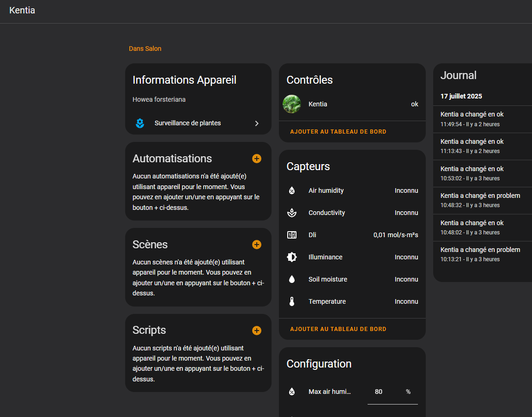532x417 pixels.
Task: Select journal problem entry at 10:13:21
Action: pyautogui.click(x=483, y=254)
